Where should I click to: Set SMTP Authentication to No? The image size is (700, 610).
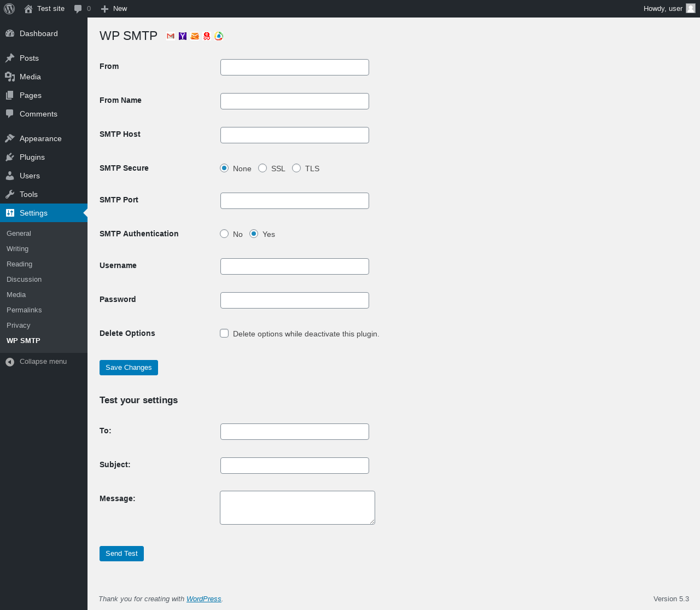pos(224,234)
